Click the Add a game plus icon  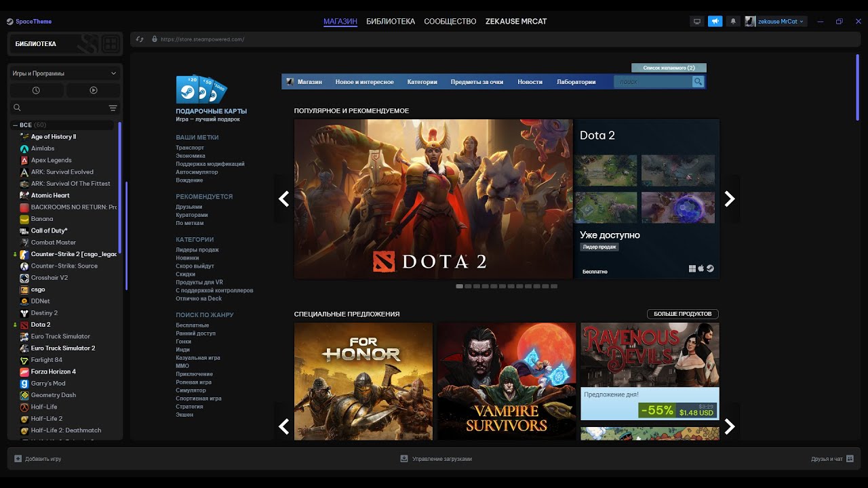click(18, 459)
